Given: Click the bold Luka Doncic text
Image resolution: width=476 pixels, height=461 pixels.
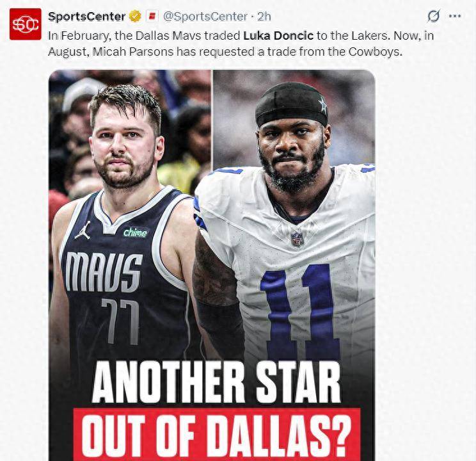Looking at the screenshot, I should (x=278, y=36).
